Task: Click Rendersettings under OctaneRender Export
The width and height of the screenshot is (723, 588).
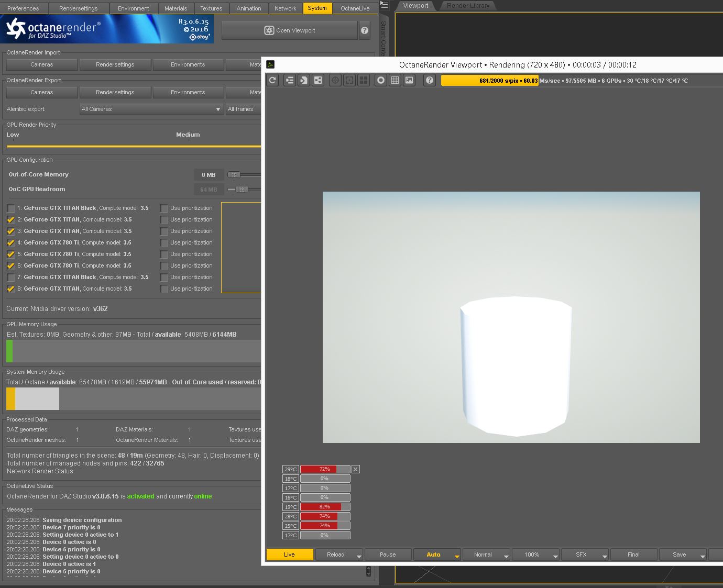Action: [115, 92]
